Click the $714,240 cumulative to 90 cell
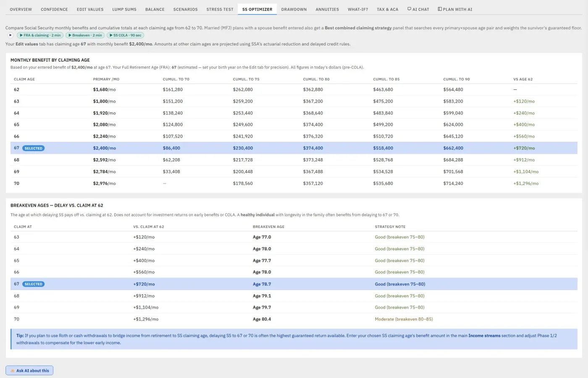588x378 pixels. 453,183
